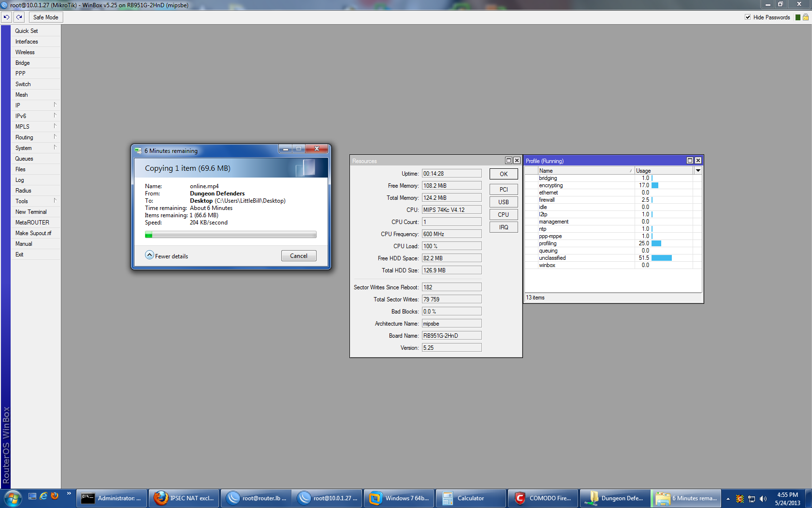Click the USB button
The height and width of the screenshot is (508, 812).
(504, 202)
